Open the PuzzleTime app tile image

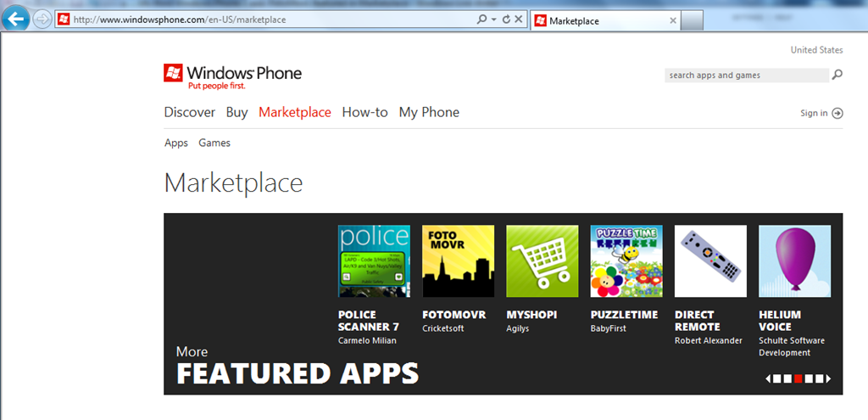[626, 261]
